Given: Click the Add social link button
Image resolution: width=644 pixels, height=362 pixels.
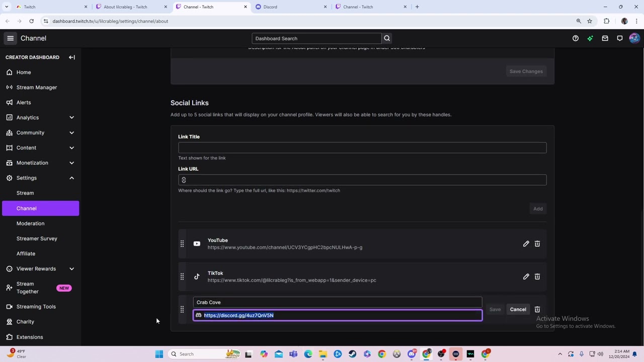Looking at the screenshot, I should (538, 209).
